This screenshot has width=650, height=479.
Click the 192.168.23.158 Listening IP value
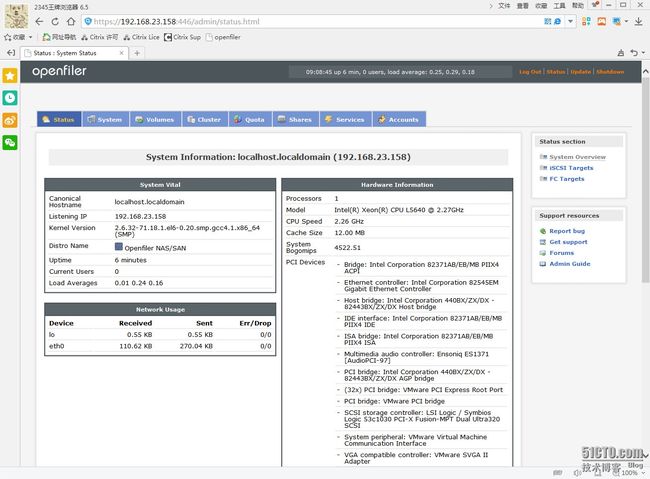(x=140, y=216)
